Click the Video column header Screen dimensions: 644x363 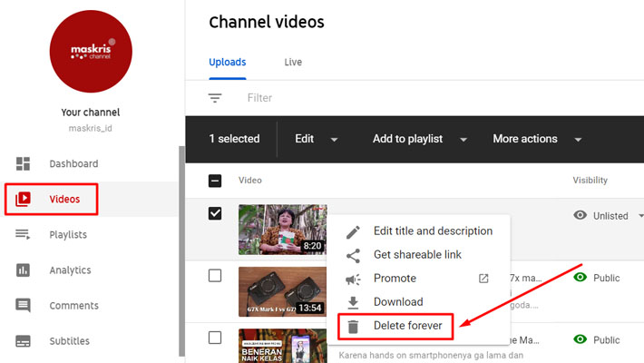[250, 181]
